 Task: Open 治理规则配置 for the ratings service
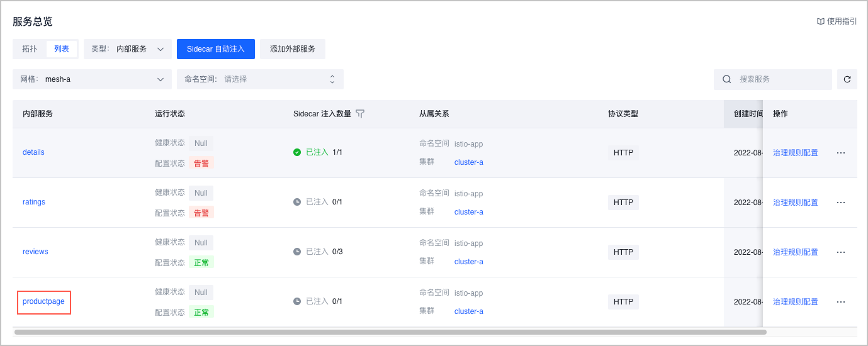pos(795,203)
